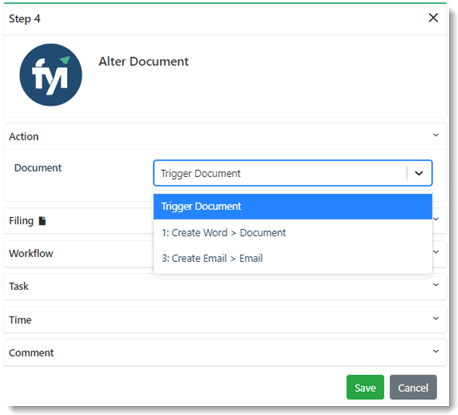Click the Save button
458x415 pixels.
coord(365,387)
